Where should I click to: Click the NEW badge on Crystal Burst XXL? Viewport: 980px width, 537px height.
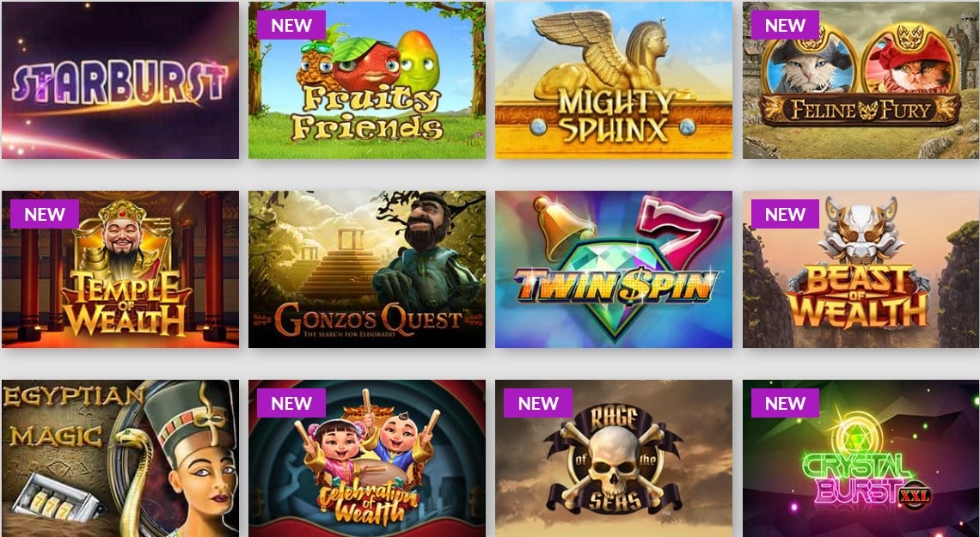click(785, 403)
